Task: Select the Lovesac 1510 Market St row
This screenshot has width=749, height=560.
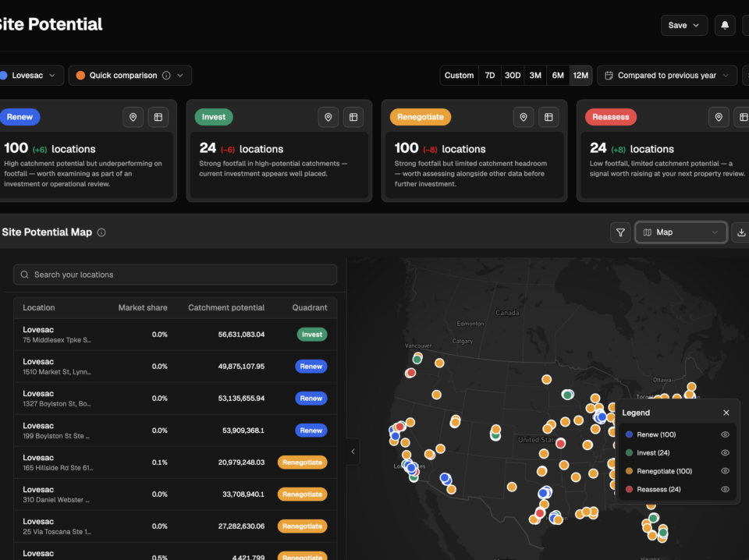Action: click(176, 366)
